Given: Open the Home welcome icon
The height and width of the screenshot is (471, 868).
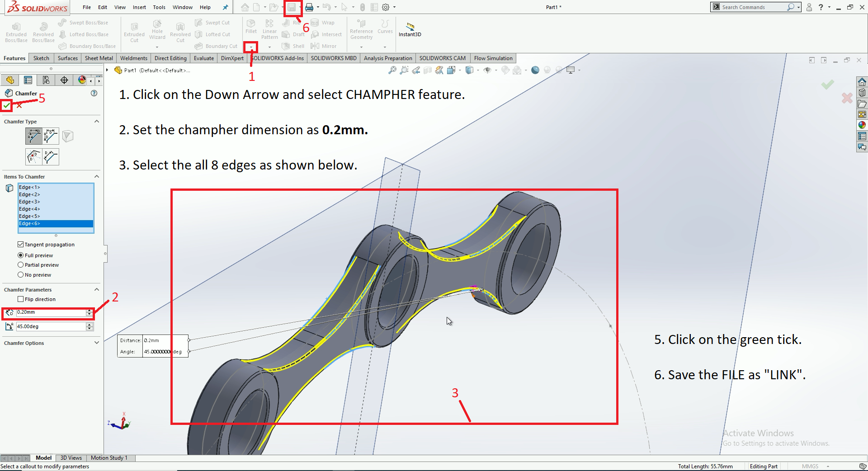Looking at the screenshot, I should tap(245, 7).
